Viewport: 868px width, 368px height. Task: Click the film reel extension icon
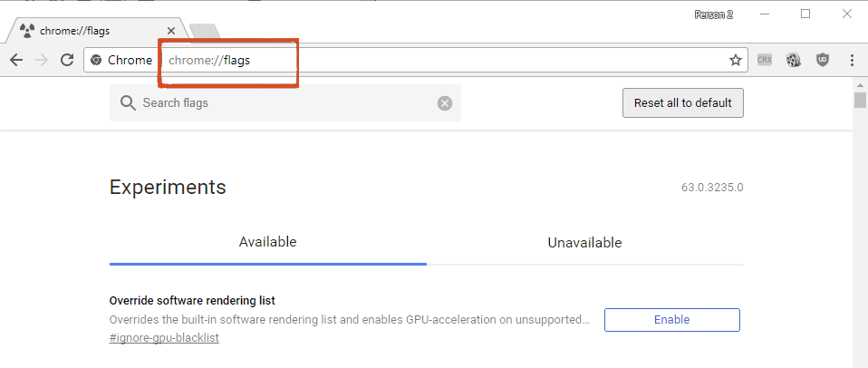pyautogui.click(x=794, y=60)
